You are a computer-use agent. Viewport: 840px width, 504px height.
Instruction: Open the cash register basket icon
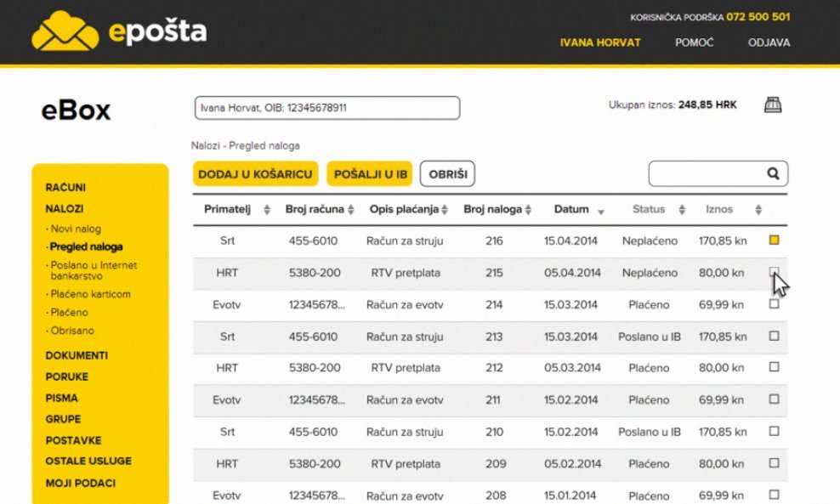(x=773, y=105)
